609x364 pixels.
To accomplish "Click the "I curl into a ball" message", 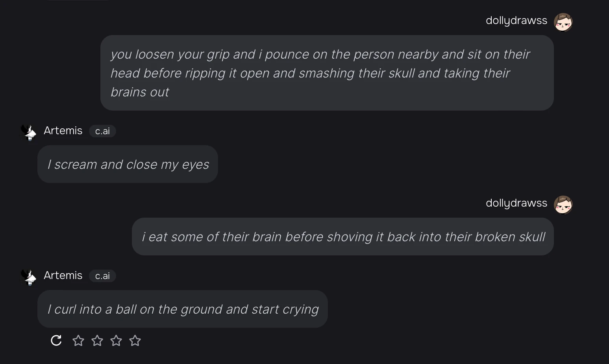I will pyautogui.click(x=183, y=309).
